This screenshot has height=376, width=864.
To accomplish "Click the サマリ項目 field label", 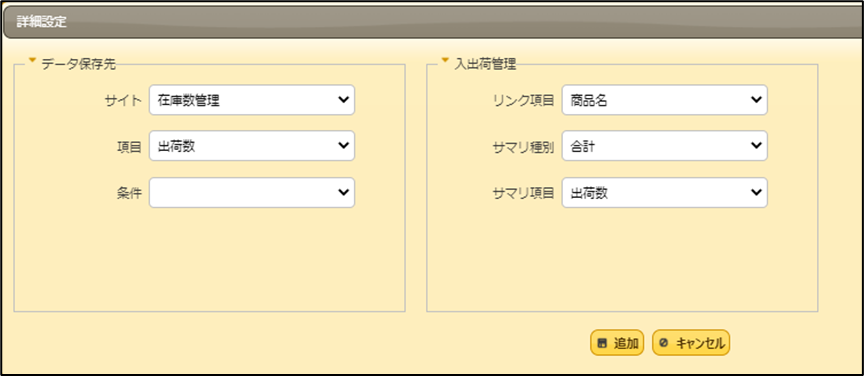I will tap(523, 194).
